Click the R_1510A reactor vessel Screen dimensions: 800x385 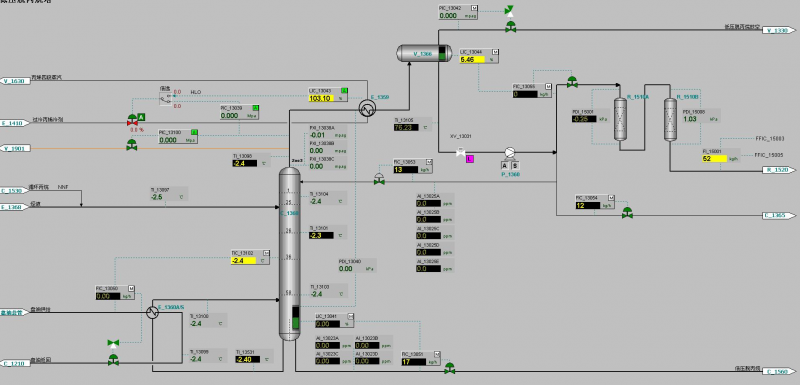[620, 119]
